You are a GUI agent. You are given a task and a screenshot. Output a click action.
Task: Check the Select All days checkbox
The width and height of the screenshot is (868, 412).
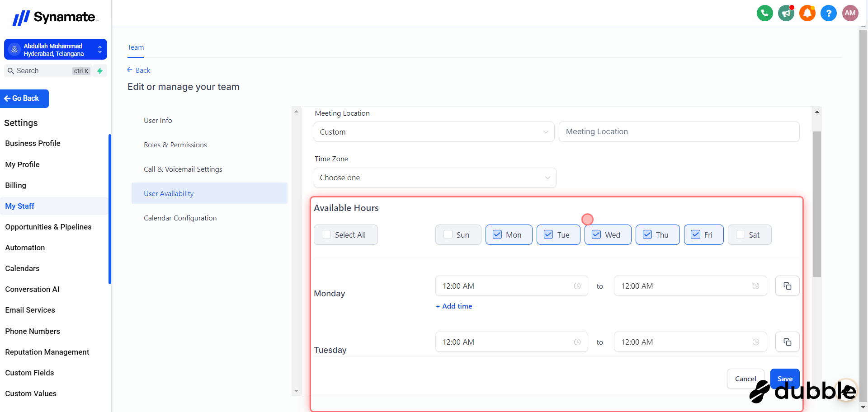click(x=326, y=235)
